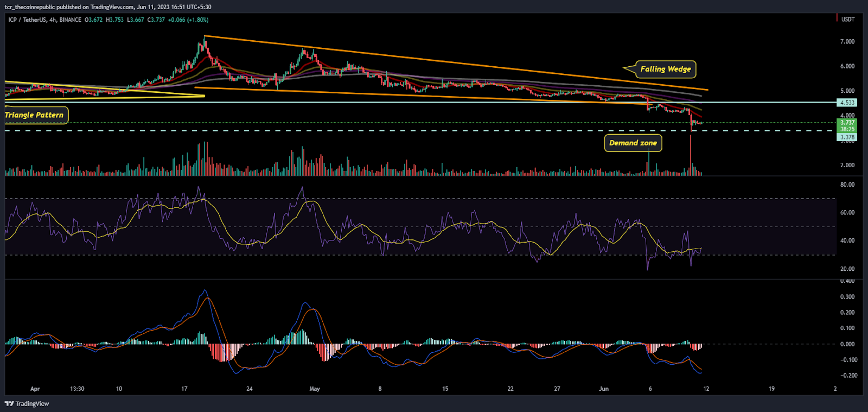
Task: Click the 80.00 RSI scale label
Action: (847, 185)
